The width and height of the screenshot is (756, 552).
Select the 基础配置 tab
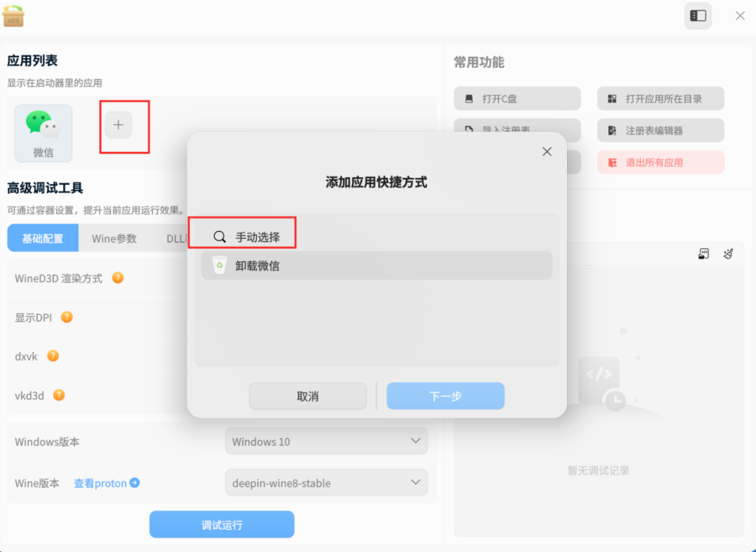43,238
